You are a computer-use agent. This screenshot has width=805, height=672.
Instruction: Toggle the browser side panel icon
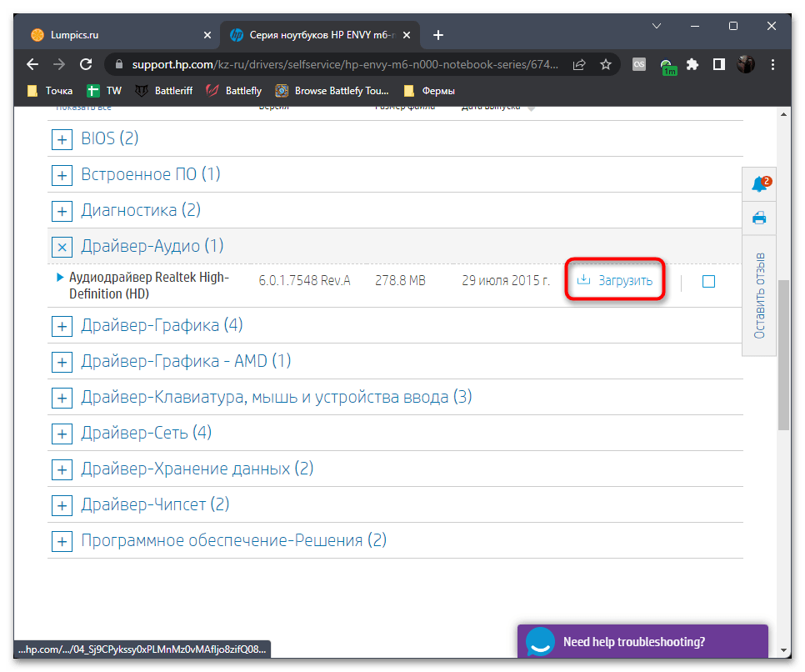coord(718,64)
